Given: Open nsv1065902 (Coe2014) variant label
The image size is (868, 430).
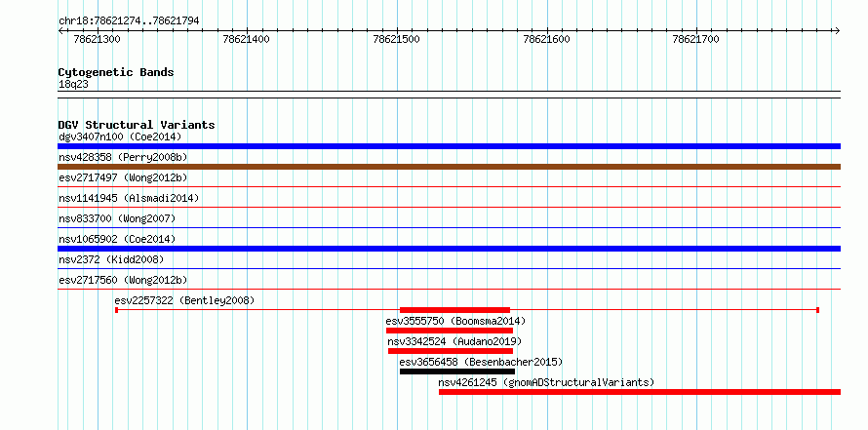Looking at the screenshot, I should pyautogui.click(x=117, y=239).
